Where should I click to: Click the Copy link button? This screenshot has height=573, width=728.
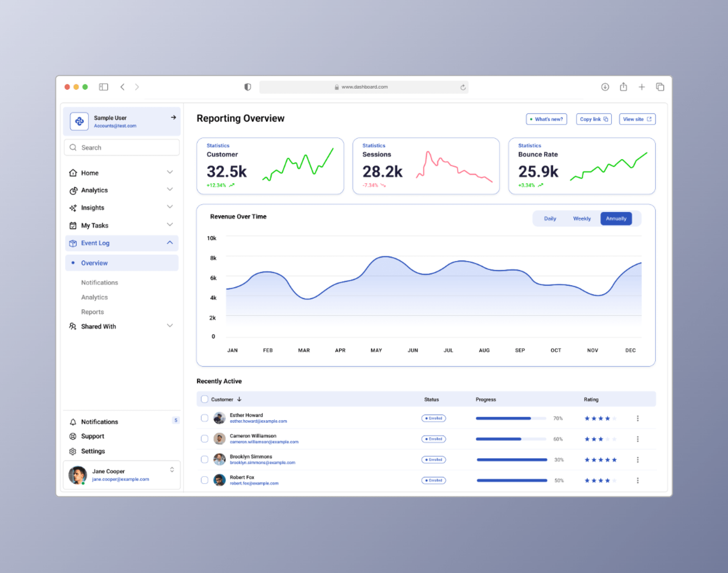[x=593, y=119]
